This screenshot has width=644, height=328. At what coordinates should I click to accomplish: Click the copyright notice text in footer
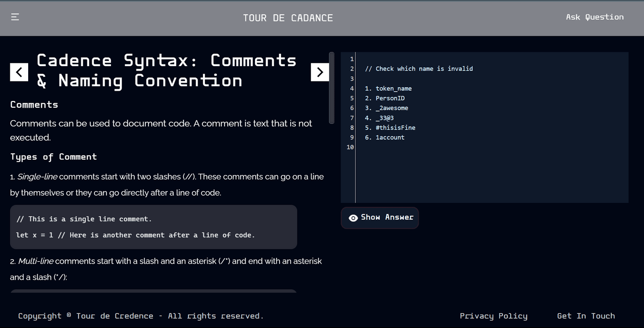pos(141,316)
